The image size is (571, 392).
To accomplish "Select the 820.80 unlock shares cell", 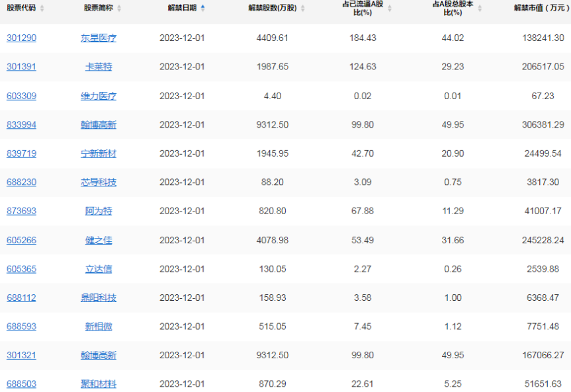I will 273,211.
